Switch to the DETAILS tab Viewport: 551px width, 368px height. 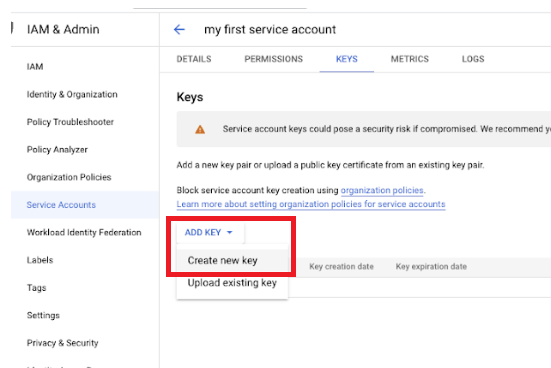[194, 59]
